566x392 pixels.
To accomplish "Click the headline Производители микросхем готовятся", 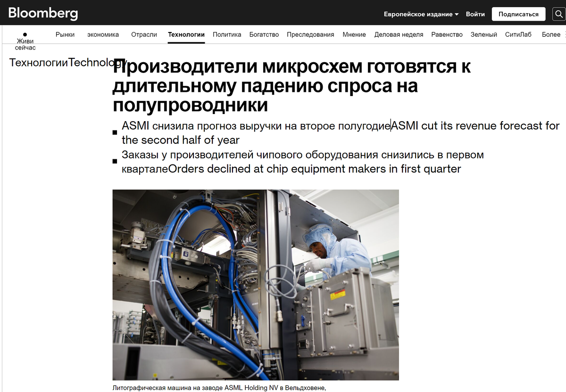I will pos(291,86).
